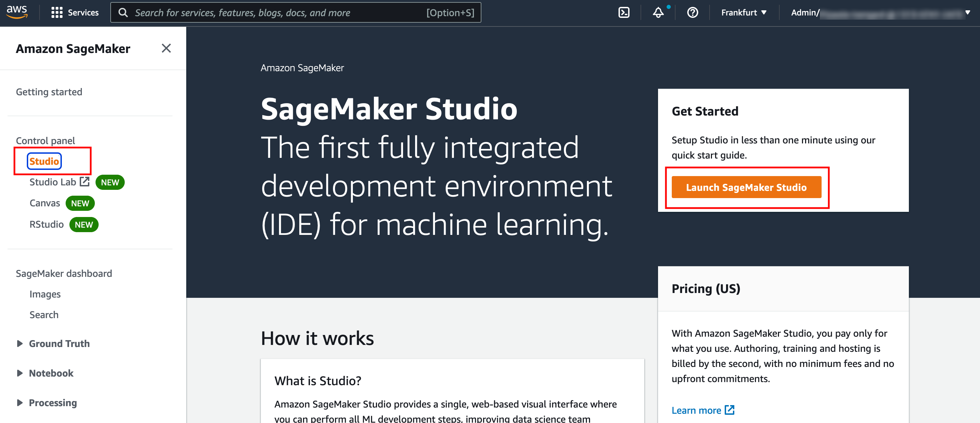Click Launch SageMaker Studio button
980x423 pixels.
click(746, 187)
